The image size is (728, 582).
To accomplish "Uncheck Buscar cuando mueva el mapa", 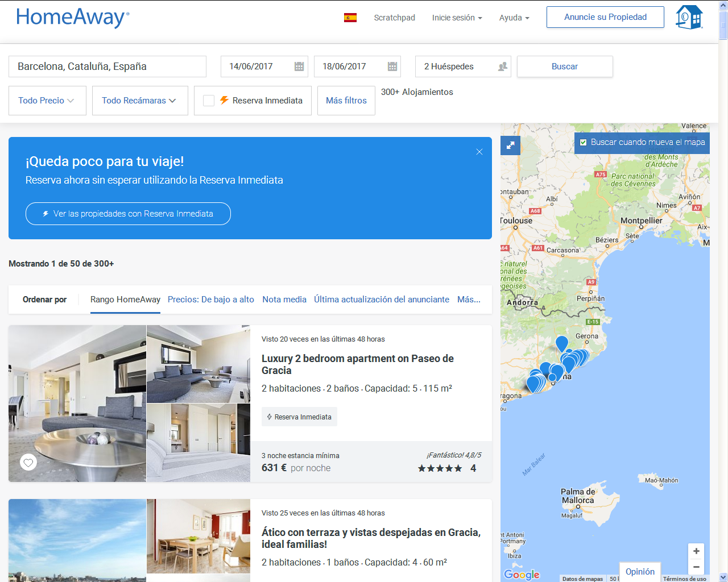I will pos(584,143).
